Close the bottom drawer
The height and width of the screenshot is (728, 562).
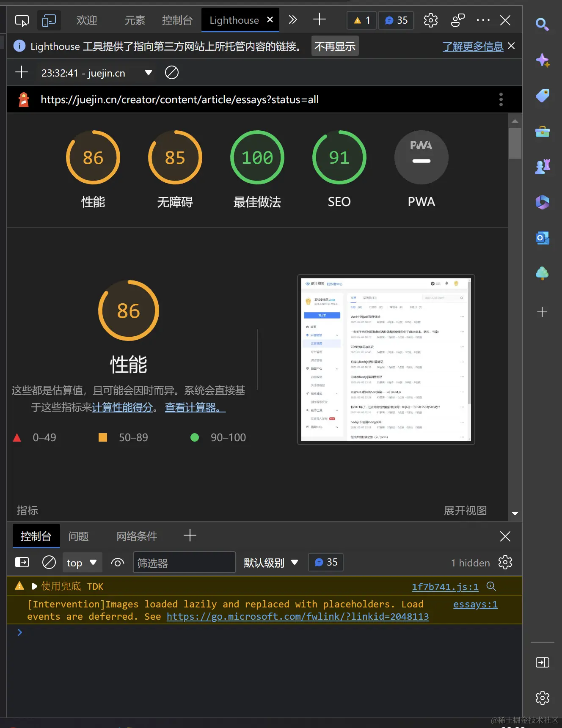tap(505, 536)
